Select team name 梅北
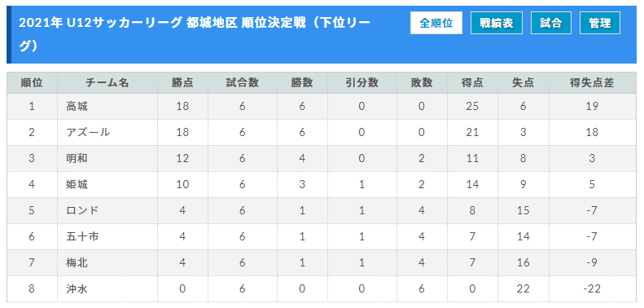 point(77,262)
